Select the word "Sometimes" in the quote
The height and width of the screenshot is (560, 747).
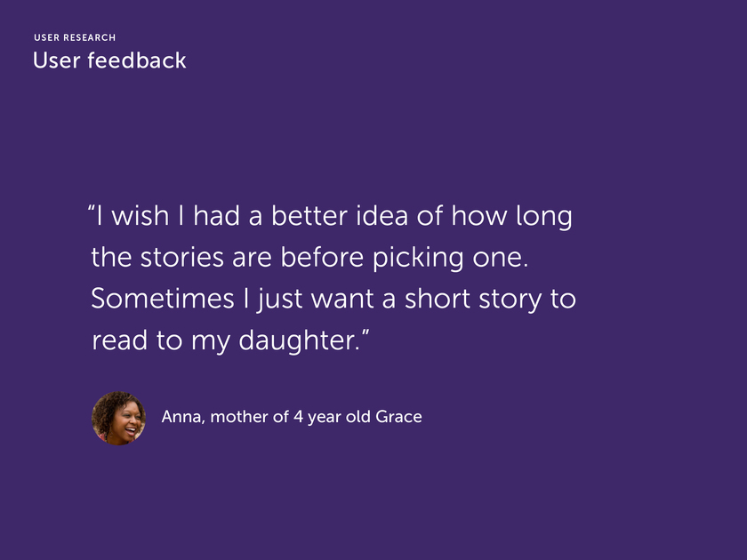(163, 299)
